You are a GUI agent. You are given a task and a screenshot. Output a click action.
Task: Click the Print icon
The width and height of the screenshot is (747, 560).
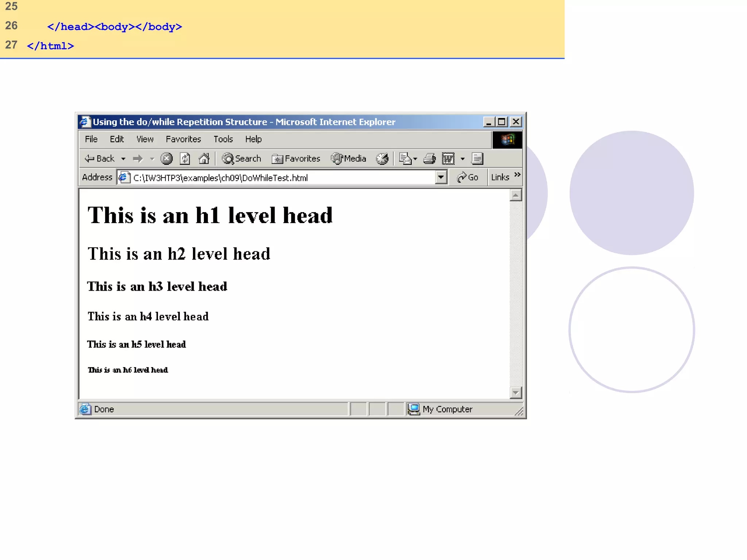click(429, 159)
